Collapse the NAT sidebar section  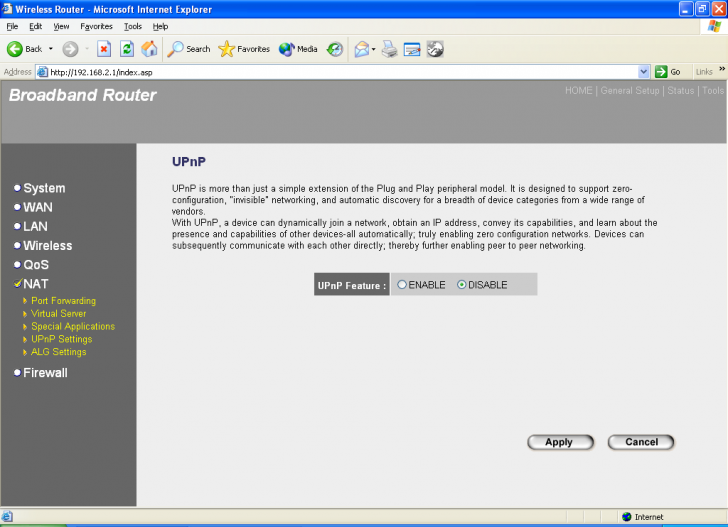tap(36, 284)
